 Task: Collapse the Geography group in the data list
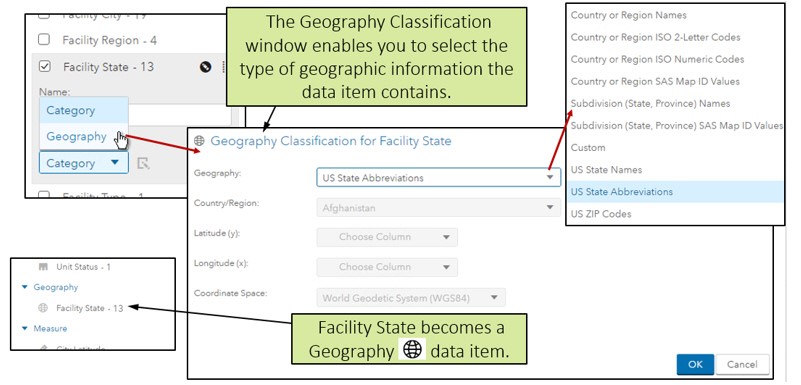pos(25,287)
